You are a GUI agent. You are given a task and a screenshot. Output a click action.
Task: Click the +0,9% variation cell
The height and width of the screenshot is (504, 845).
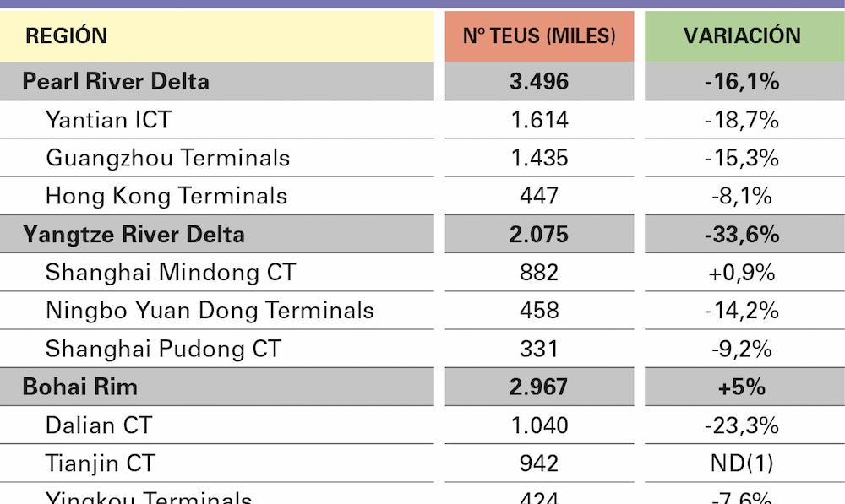742,273
